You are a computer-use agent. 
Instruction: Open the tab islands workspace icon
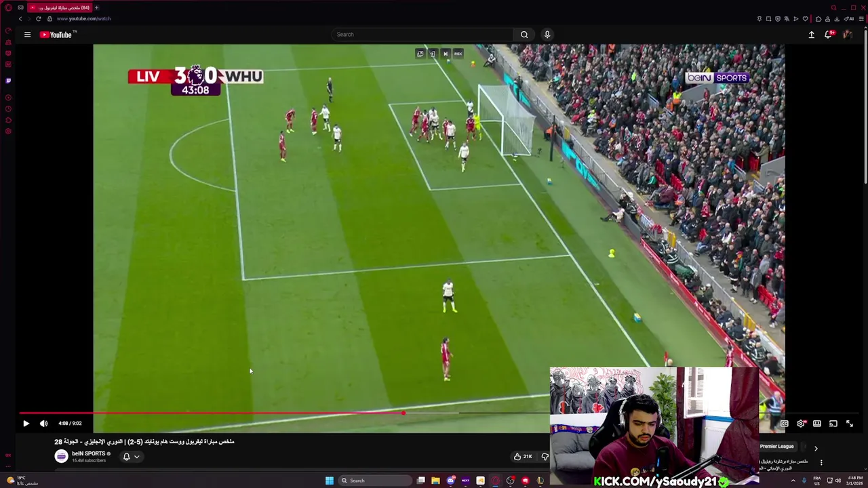click(x=20, y=7)
